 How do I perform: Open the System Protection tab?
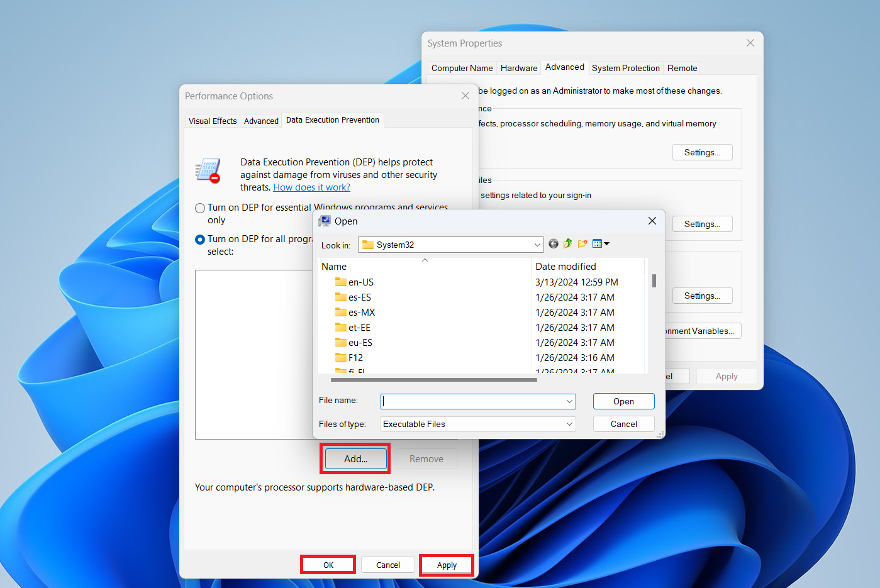[x=625, y=68]
